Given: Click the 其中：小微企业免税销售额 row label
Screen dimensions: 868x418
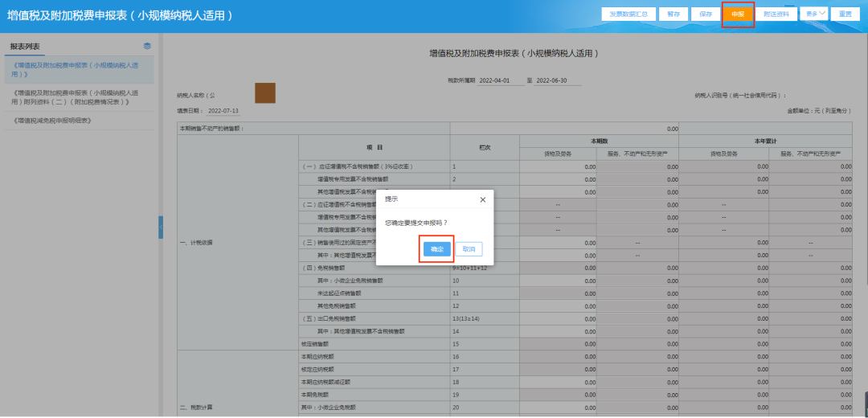Looking at the screenshot, I should pyautogui.click(x=350, y=281).
